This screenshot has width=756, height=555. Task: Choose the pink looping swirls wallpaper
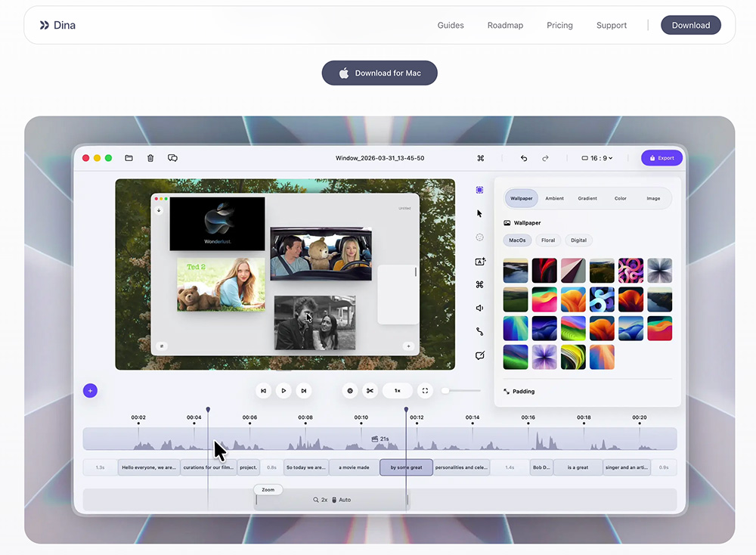pos(631,271)
